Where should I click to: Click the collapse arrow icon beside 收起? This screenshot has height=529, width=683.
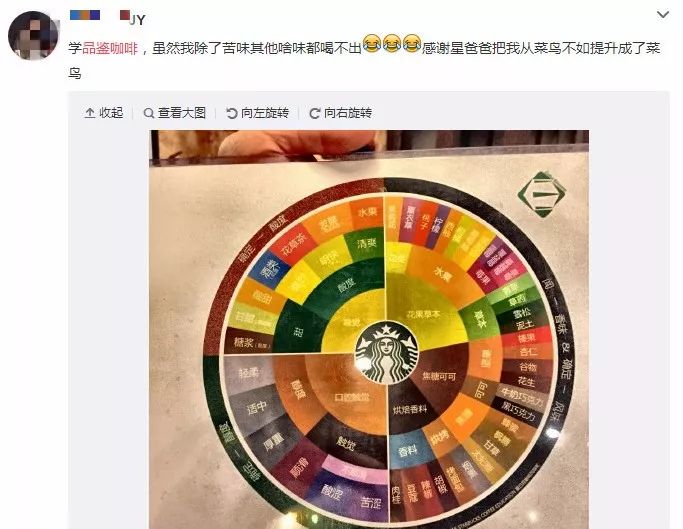click(89, 113)
